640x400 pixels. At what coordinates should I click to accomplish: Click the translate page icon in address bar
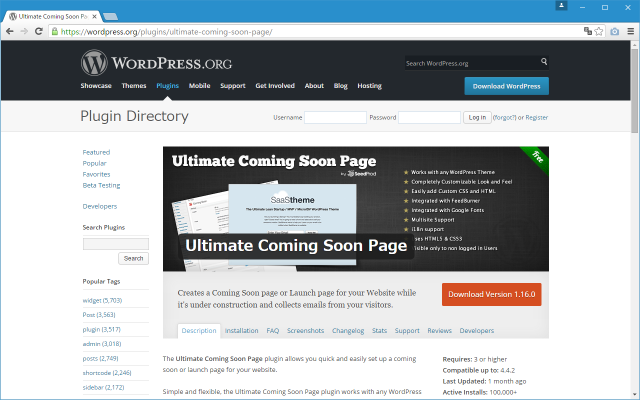(588, 31)
